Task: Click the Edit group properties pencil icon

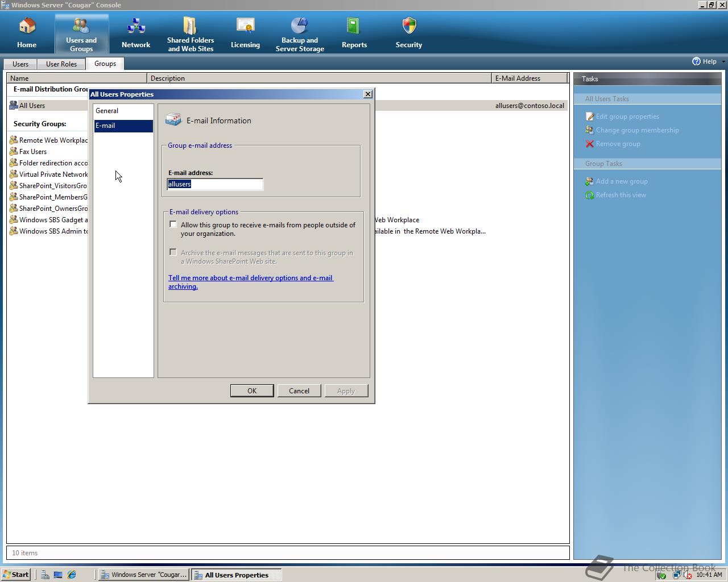Action: tap(590, 117)
